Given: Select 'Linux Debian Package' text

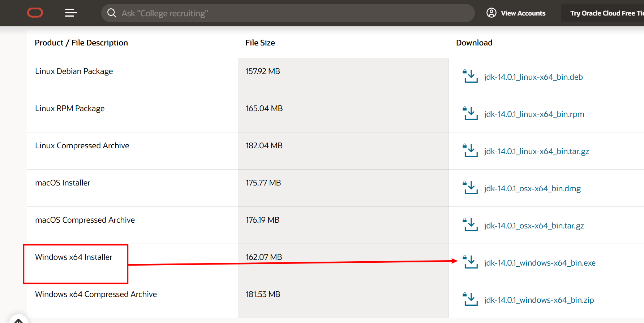Looking at the screenshot, I should point(74,71).
